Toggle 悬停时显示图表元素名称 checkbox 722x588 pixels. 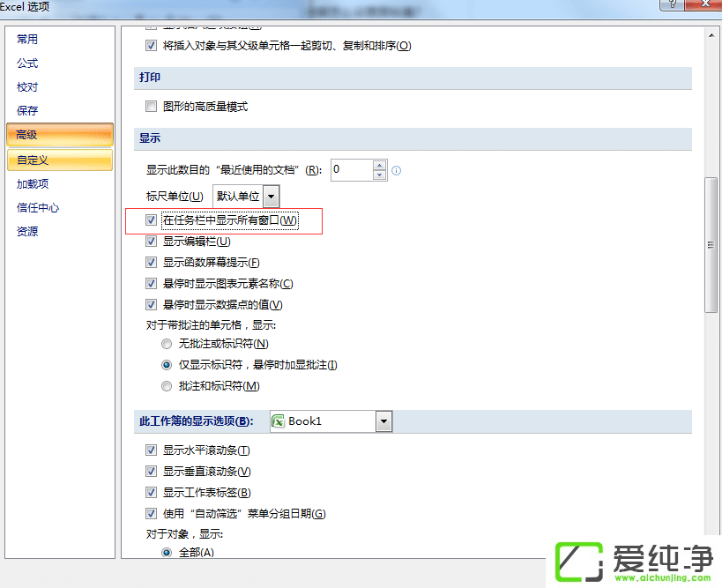coord(151,283)
